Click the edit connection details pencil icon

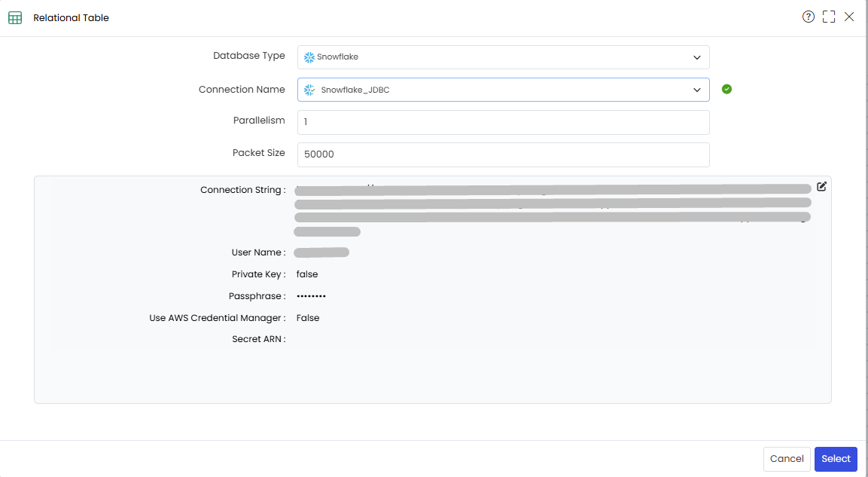821,187
